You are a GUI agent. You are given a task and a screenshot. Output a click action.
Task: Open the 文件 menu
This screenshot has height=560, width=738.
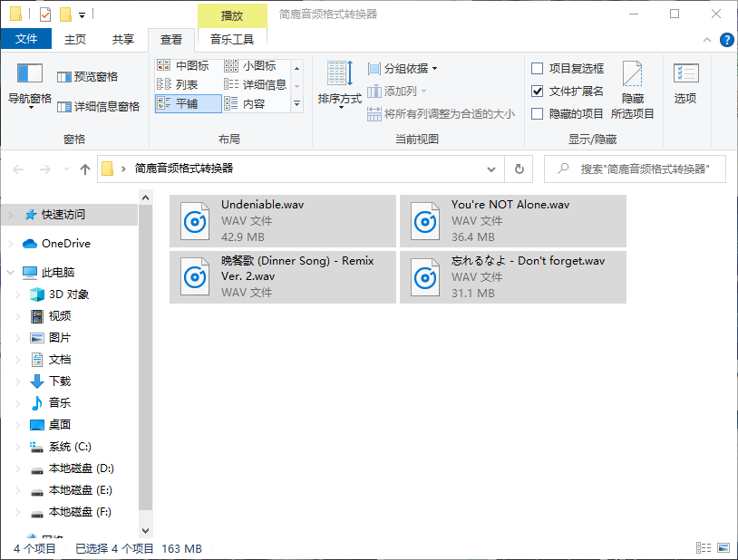(27, 39)
